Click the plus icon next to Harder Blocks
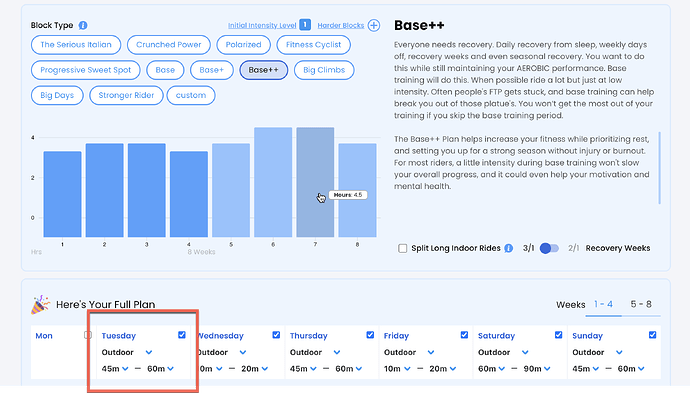This screenshot has width=690, height=393. pyautogui.click(x=374, y=26)
